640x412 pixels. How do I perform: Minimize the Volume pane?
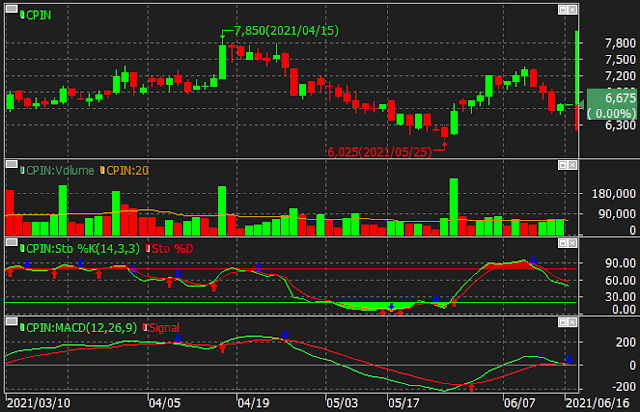562,165
